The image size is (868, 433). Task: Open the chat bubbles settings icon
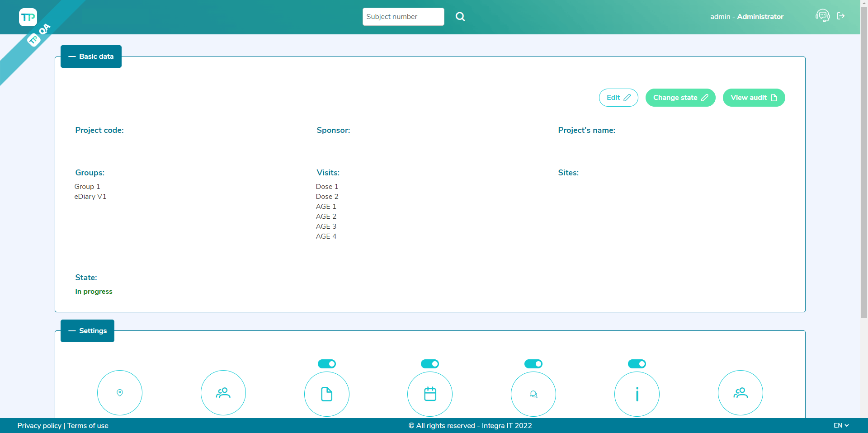(533, 394)
